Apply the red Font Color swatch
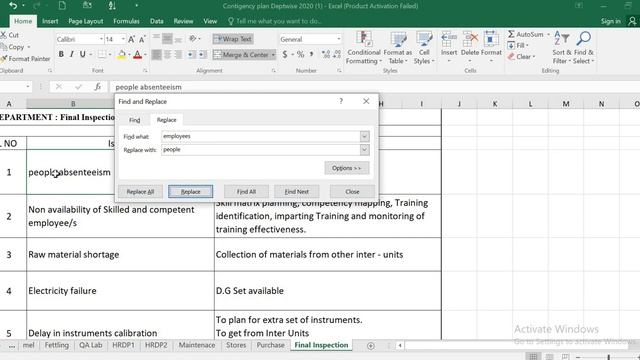Viewport: 640px width, 360px height. (x=138, y=55)
